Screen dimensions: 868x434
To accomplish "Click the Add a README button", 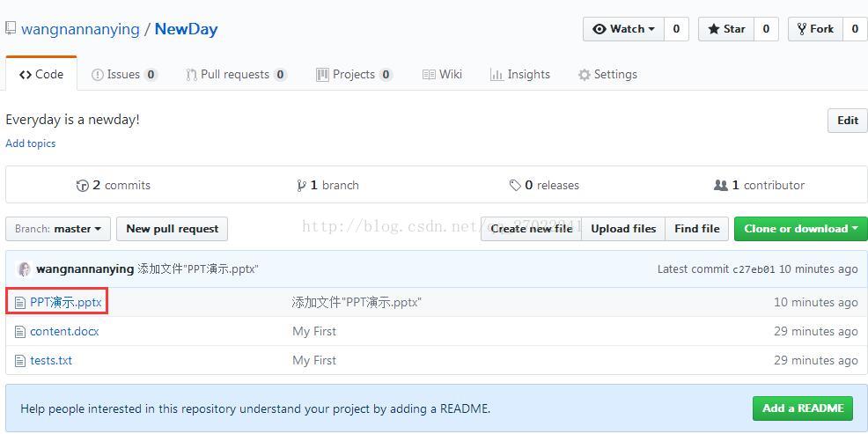I will coord(803,408).
